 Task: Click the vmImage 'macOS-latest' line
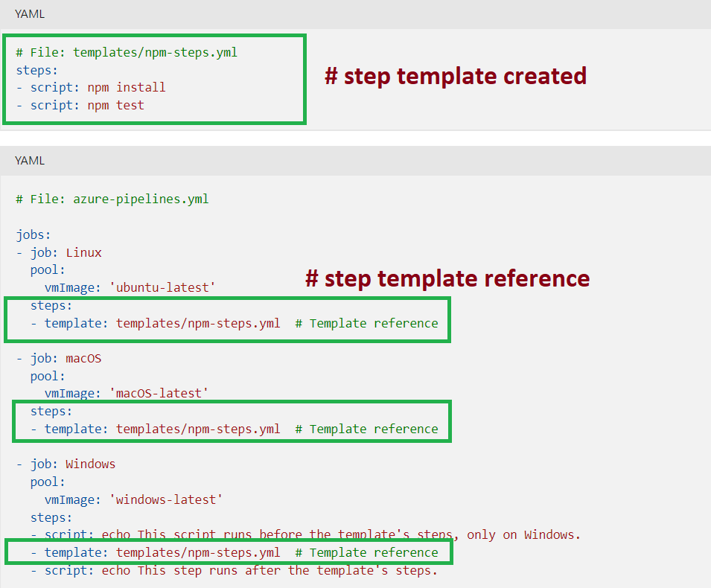pos(126,393)
